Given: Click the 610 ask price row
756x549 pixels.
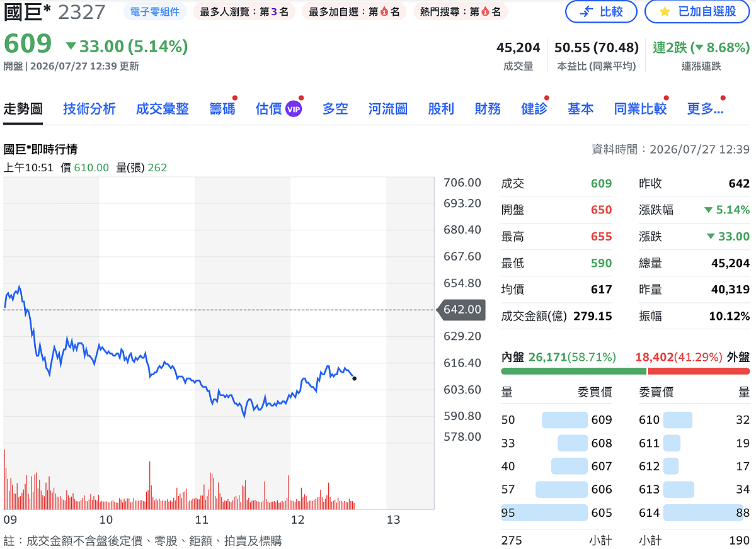Looking at the screenshot, I should click(694, 420).
